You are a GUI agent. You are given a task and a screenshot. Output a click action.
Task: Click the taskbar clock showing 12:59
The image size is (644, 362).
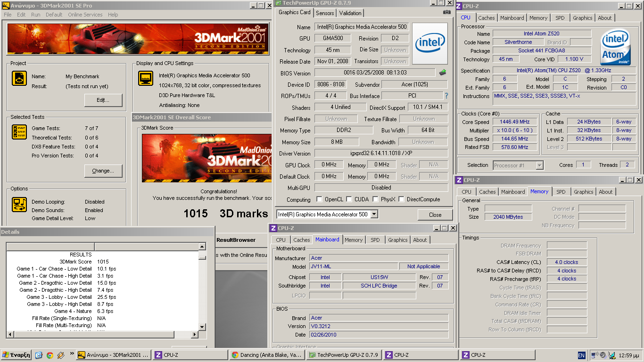(628, 355)
